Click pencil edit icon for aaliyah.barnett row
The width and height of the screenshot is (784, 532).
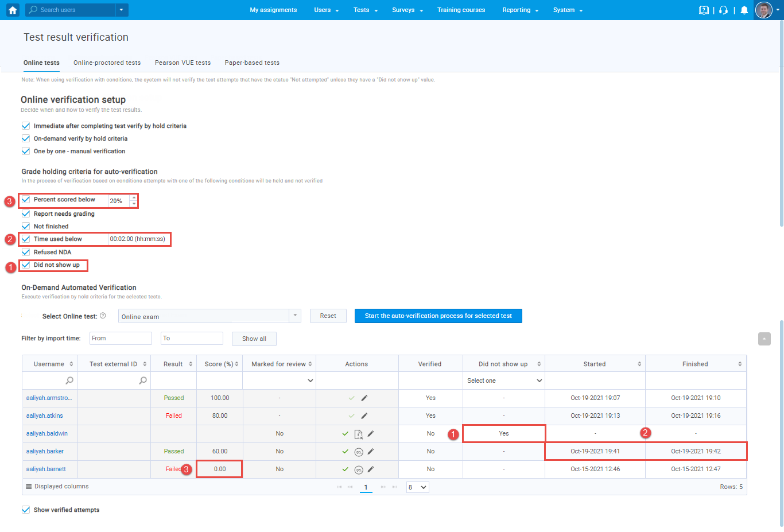tap(371, 469)
